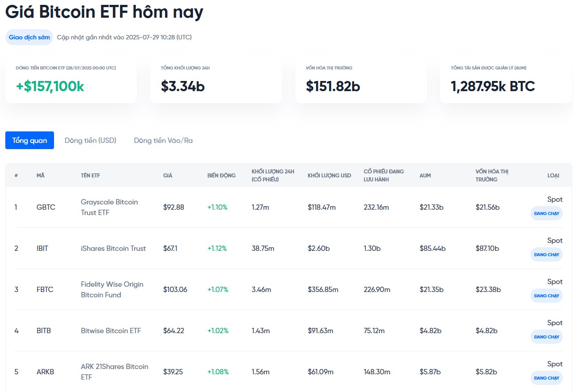Sort by VỐN HÓA THỊ TRƯỜNG column header

(x=492, y=175)
